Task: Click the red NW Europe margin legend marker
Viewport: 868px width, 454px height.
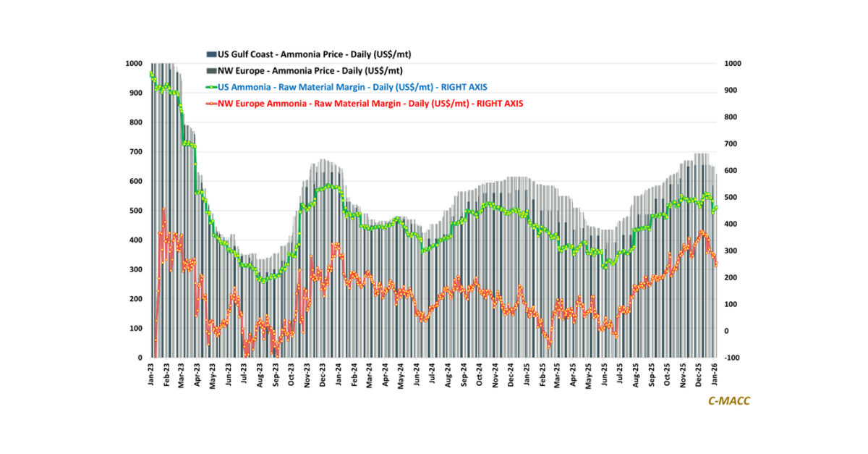Action: click(211, 104)
